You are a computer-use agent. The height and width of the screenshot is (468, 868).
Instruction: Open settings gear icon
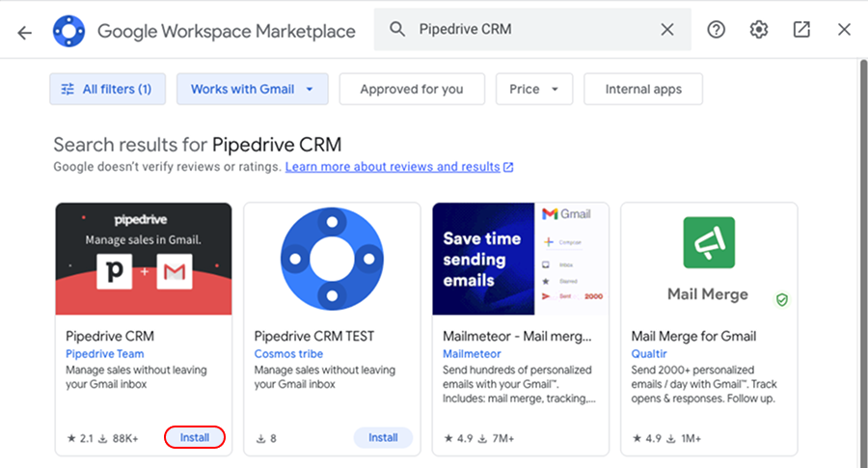pos(759,30)
